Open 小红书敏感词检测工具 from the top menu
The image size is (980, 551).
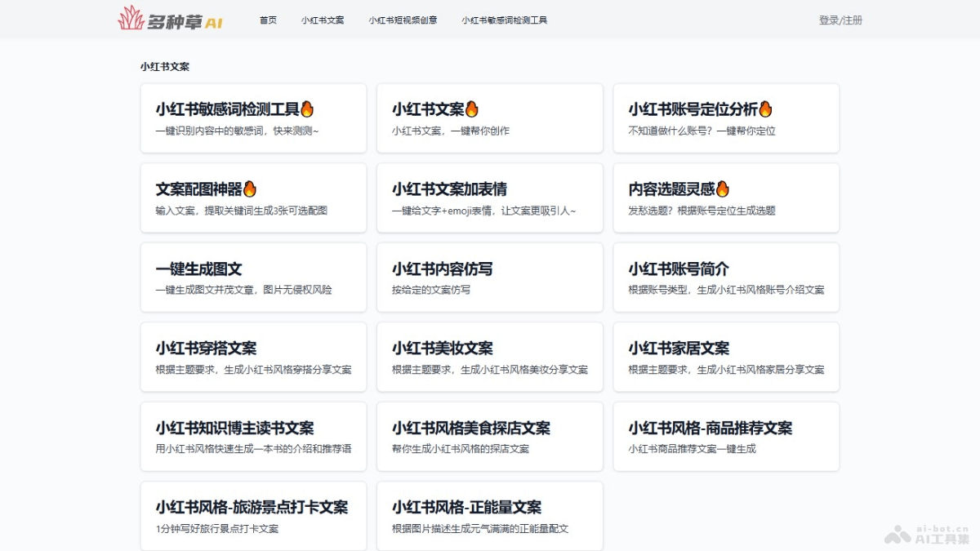tap(502, 20)
